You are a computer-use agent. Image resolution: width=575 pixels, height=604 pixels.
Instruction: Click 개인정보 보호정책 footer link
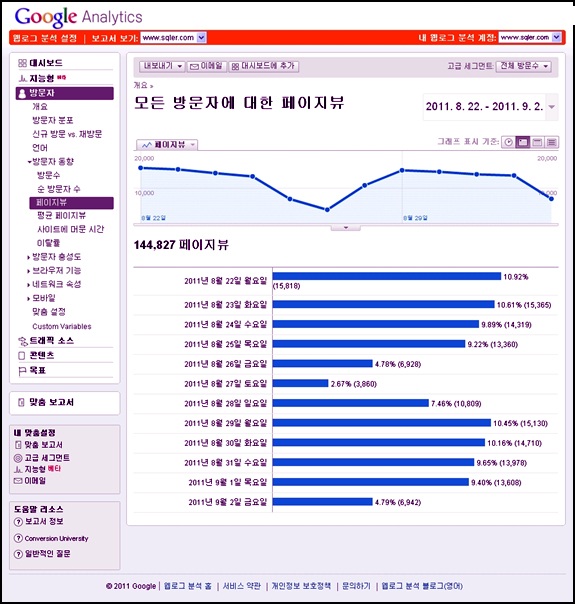click(x=301, y=586)
